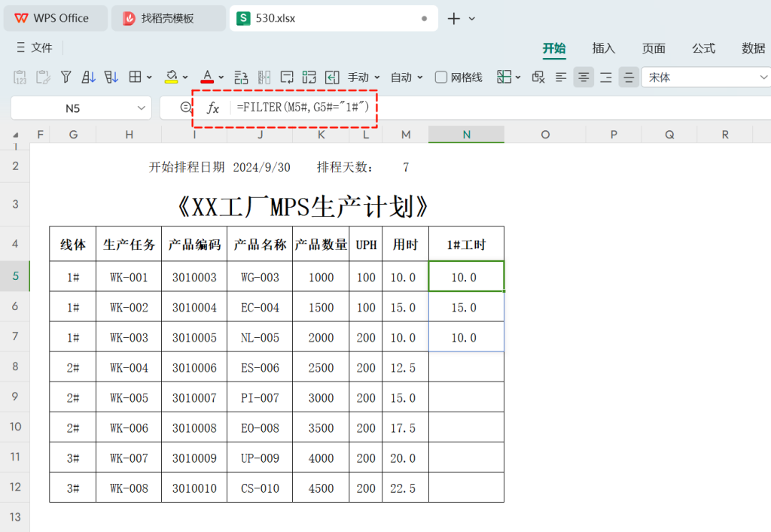Select the UP-009 product name cell
The width and height of the screenshot is (771, 532).
tap(260, 458)
